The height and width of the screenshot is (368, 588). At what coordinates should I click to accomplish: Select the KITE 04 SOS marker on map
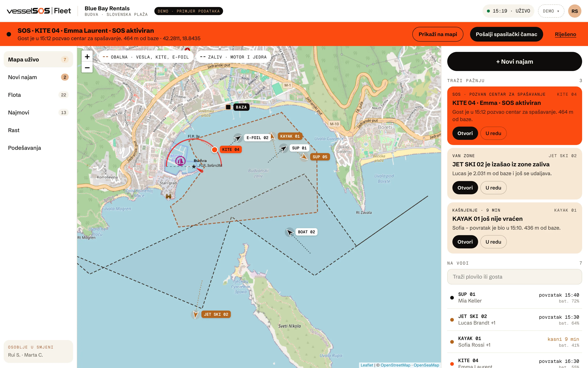[214, 149]
